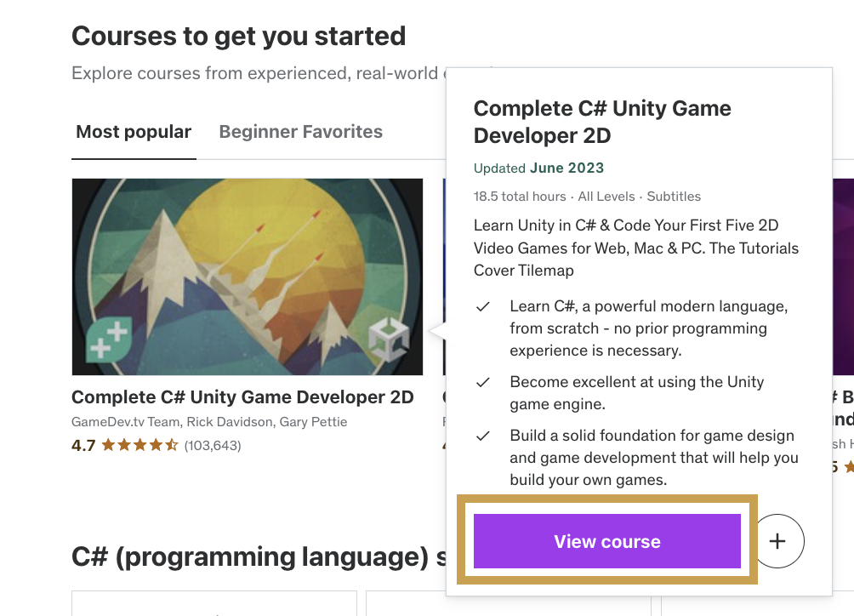Click the "Updated June 2023" label
This screenshot has width=854, height=616.
[x=538, y=168]
